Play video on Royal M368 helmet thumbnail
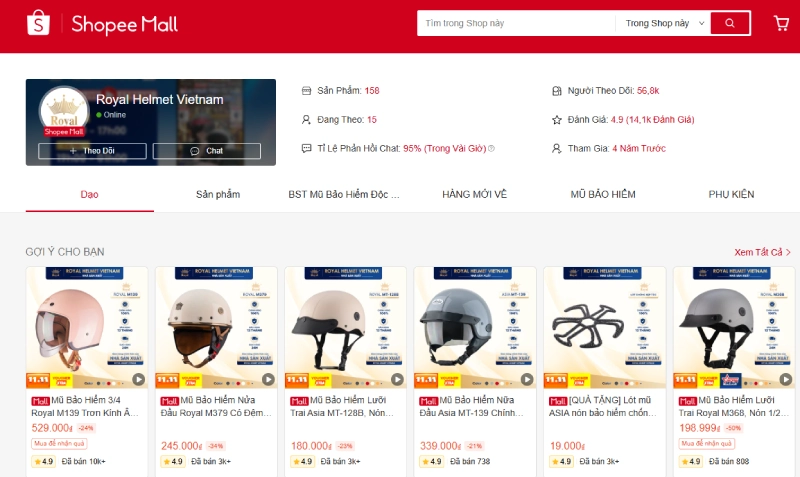This screenshot has height=477, width=800. (786, 379)
